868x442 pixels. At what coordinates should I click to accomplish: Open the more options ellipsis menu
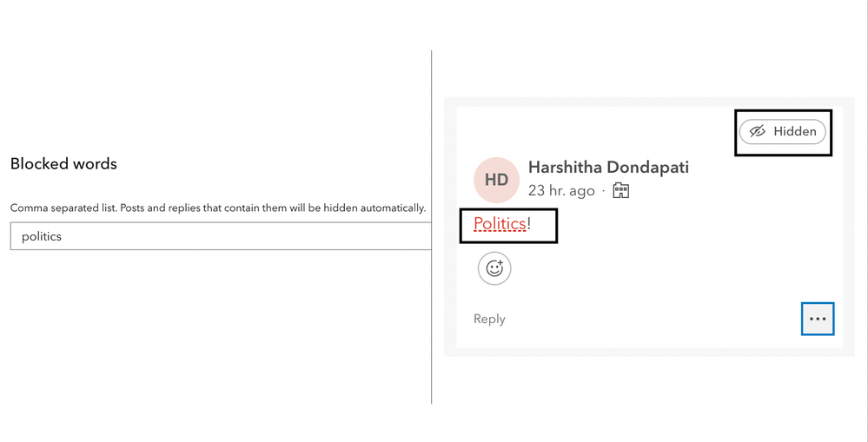[818, 319]
